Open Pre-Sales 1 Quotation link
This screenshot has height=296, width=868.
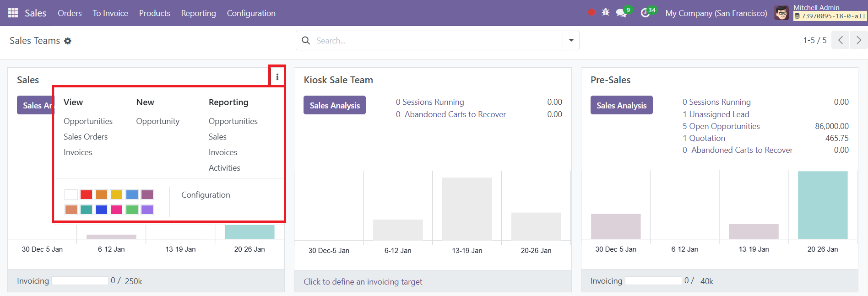coord(704,138)
